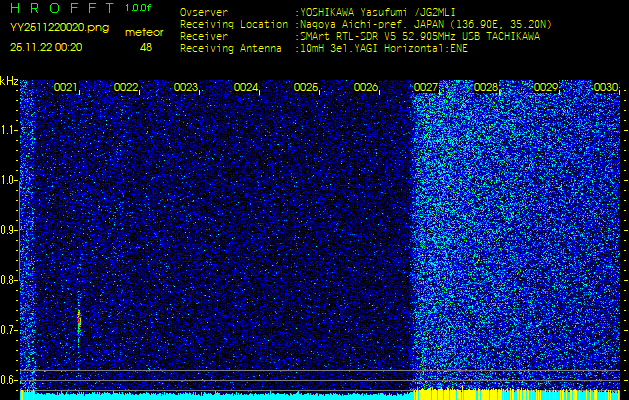Click the date stamp 25.11.22 00:20

click(x=46, y=47)
